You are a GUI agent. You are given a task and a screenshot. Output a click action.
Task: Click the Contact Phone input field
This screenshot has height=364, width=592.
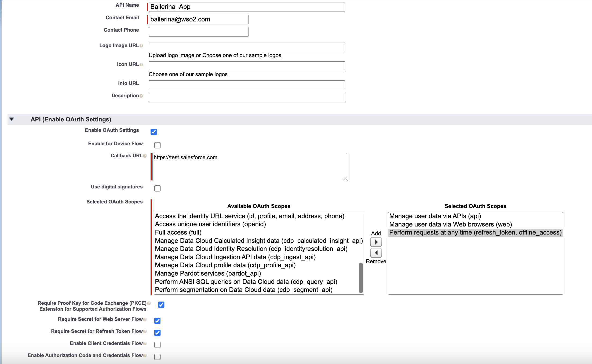[198, 32]
